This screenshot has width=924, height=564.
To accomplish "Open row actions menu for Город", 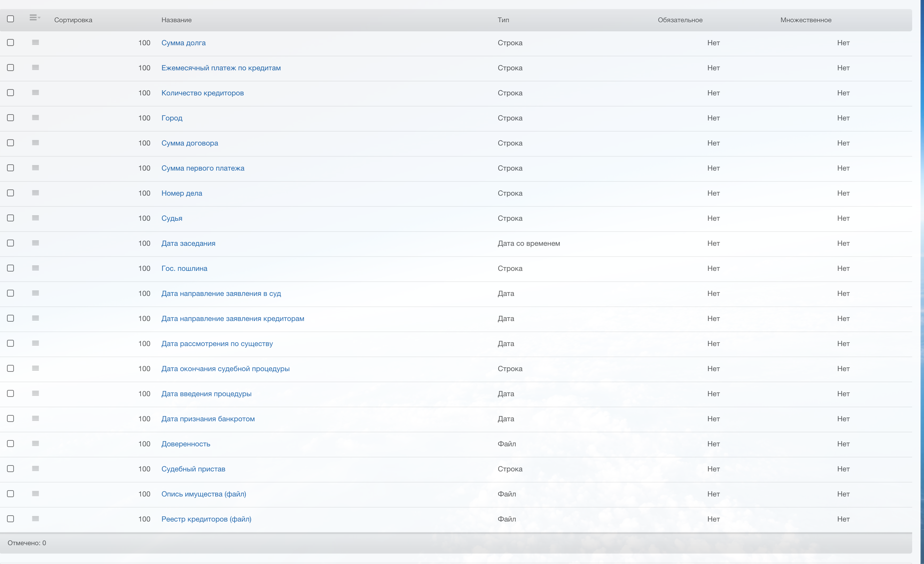I will (36, 118).
